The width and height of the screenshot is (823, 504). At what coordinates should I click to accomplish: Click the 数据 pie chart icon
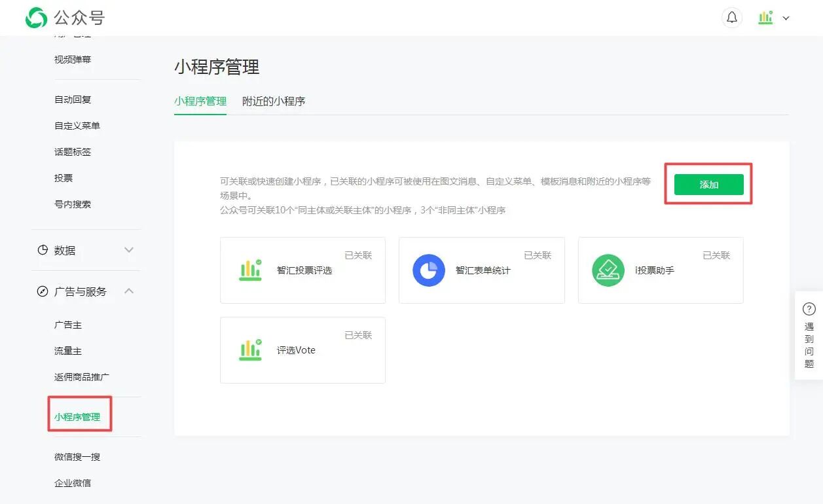click(43, 250)
